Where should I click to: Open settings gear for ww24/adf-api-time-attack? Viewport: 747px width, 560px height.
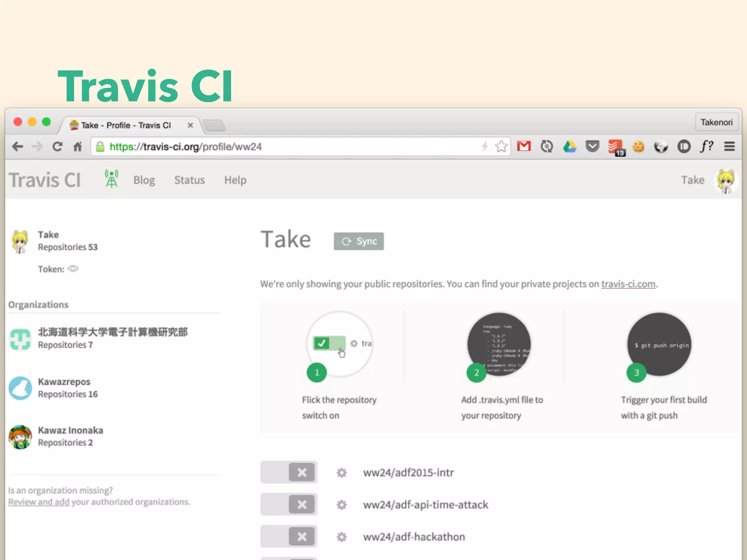(x=341, y=505)
